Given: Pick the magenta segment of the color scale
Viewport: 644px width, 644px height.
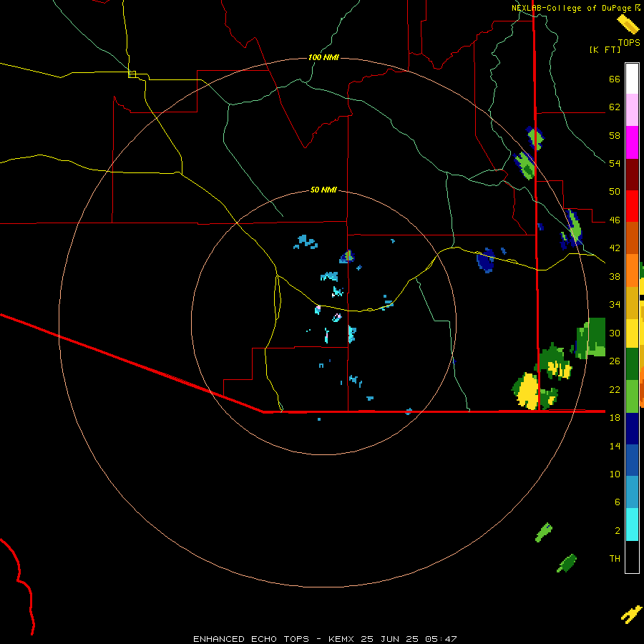Looking at the screenshot, I should [632, 142].
